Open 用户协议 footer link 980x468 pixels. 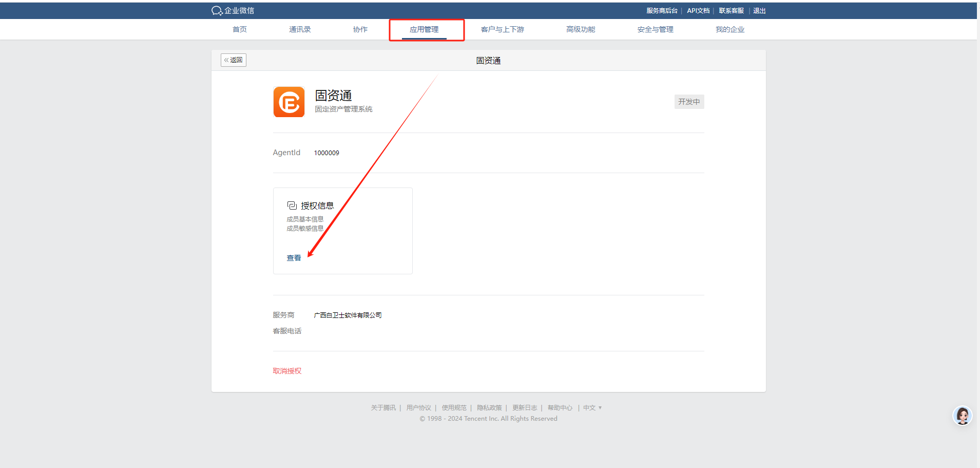tap(419, 408)
